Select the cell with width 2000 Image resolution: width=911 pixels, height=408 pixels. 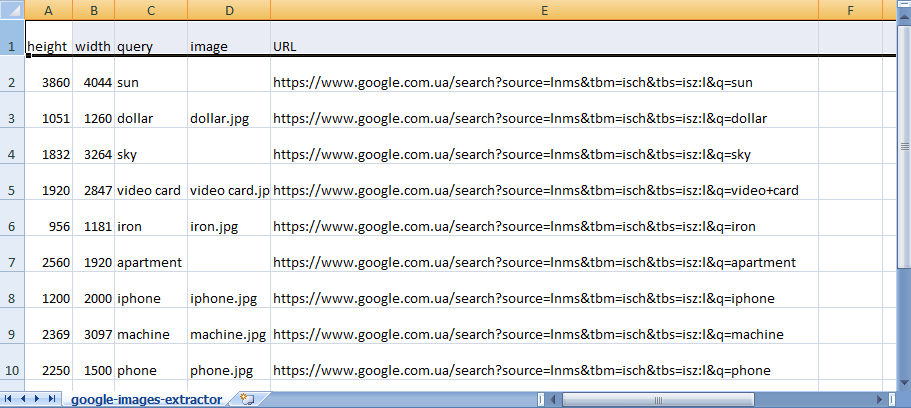(94, 291)
